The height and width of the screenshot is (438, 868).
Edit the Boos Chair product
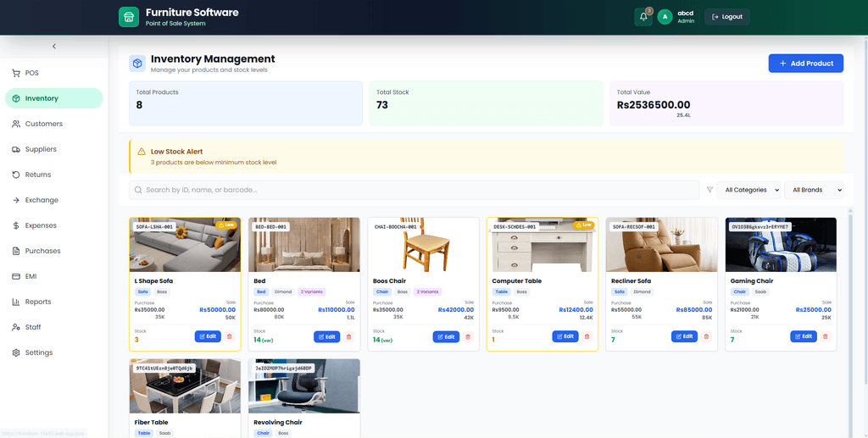[446, 336]
